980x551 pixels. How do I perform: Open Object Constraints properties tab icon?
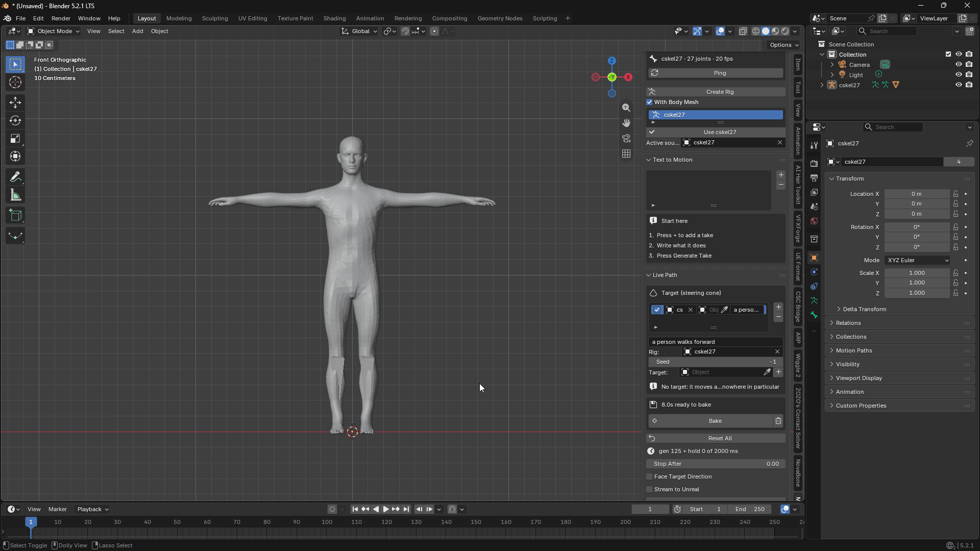pyautogui.click(x=814, y=286)
